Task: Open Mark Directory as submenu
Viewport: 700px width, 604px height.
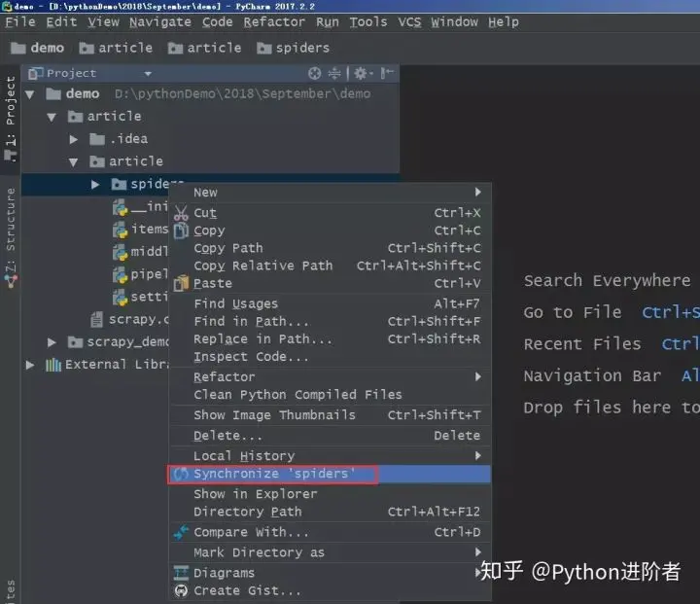Action: pyautogui.click(x=331, y=552)
